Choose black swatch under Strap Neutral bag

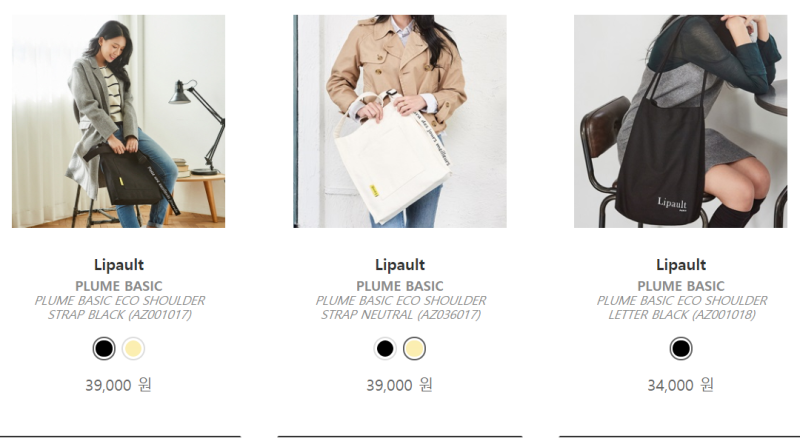(x=385, y=349)
